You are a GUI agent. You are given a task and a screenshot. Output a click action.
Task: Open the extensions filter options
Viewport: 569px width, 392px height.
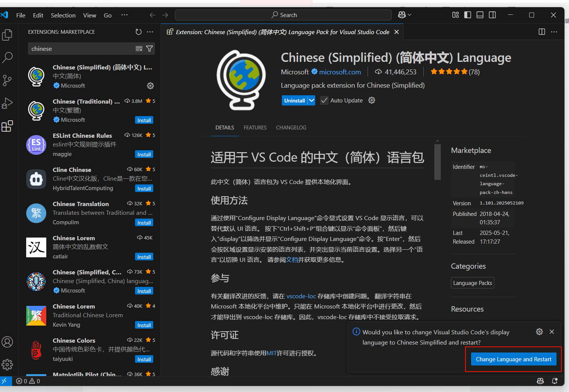pyautogui.click(x=149, y=49)
